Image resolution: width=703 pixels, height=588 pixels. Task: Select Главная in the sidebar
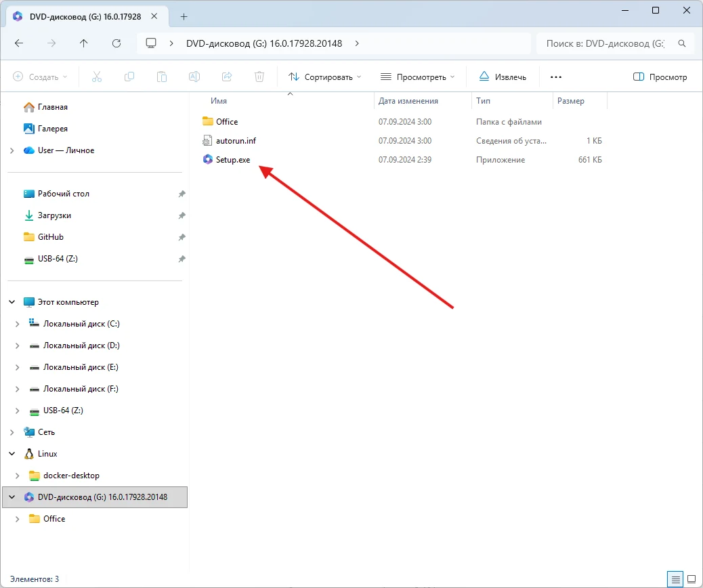[x=52, y=107]
